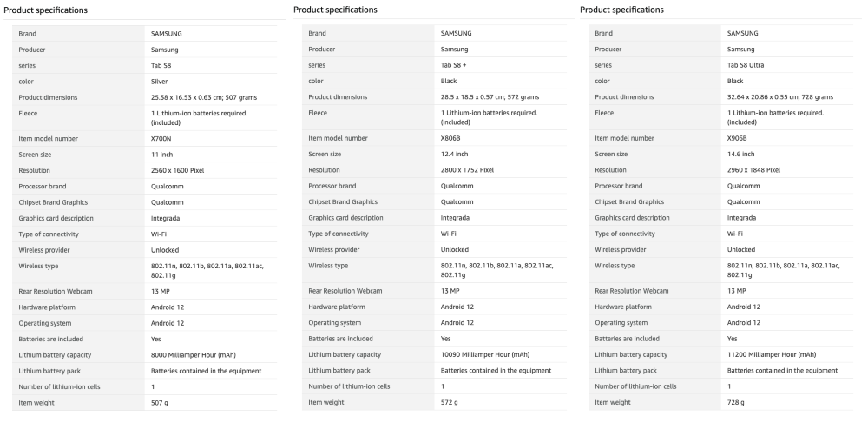Click the X700N item model number
Image resolution: width=868 pixels, height=429 pixels.
[161, 138]
